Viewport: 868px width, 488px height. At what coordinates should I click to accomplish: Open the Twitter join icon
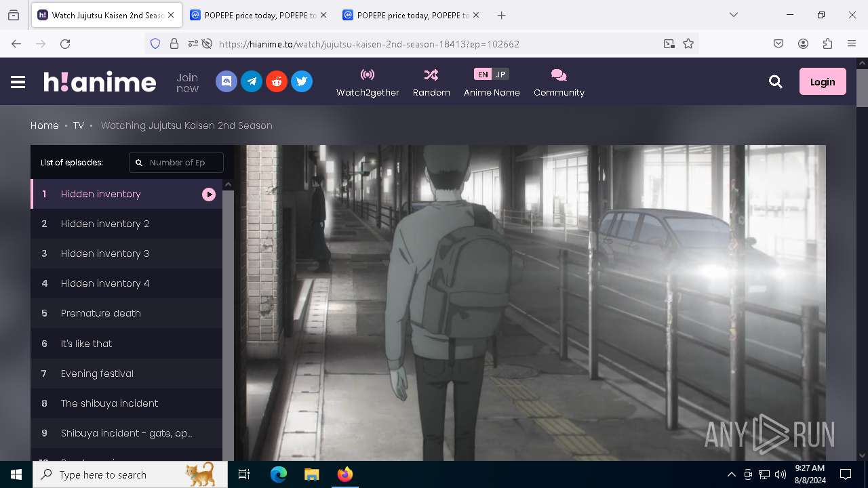(x=302, y=81)
